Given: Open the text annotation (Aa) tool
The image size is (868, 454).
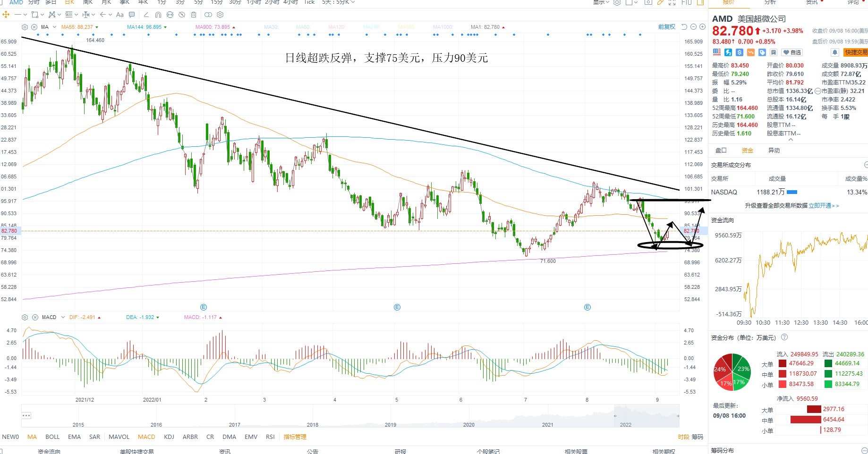Looking at the screenshot, I should [120, 15].
